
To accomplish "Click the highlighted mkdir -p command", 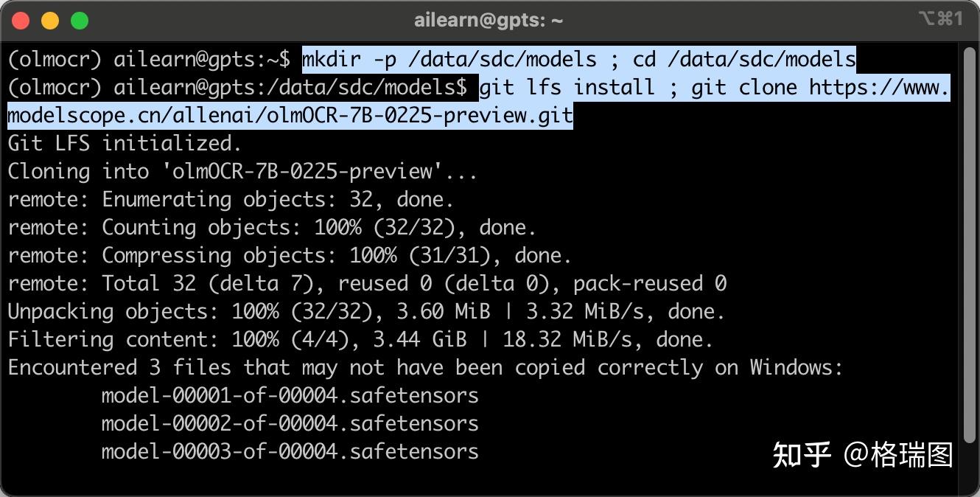I will click(578, 59).
